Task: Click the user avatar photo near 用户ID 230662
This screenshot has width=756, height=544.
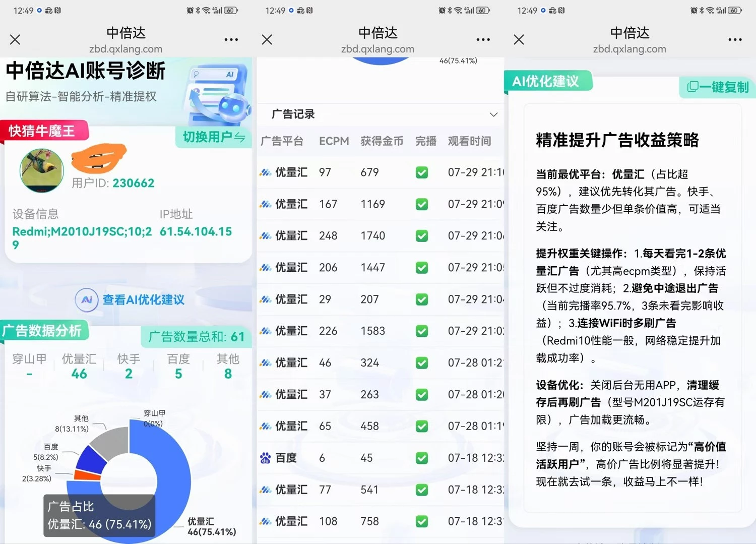Action: point(41,170)
